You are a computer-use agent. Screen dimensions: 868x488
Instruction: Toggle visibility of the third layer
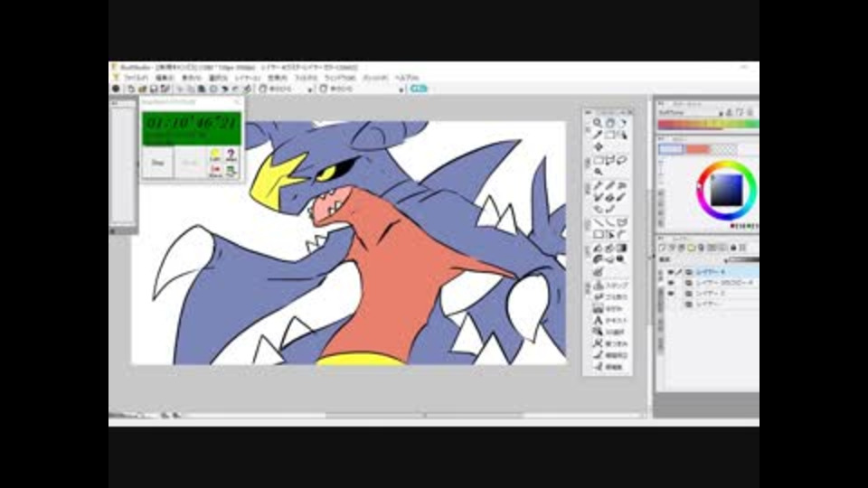[x=670, y=293]
